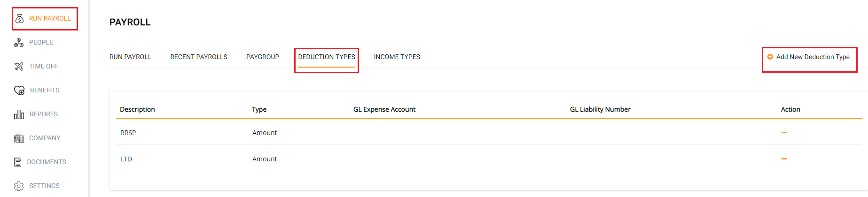Click the orange plus icon for new deduction
The image size is (868, 197).
770,57
